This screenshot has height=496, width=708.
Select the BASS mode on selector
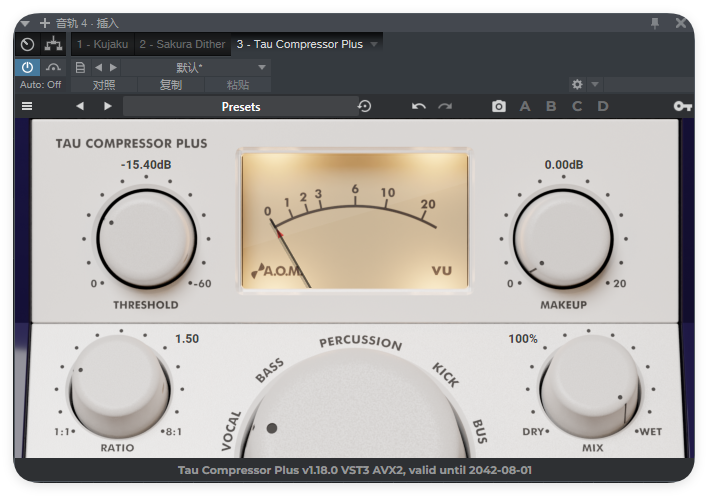coord(270,370)
